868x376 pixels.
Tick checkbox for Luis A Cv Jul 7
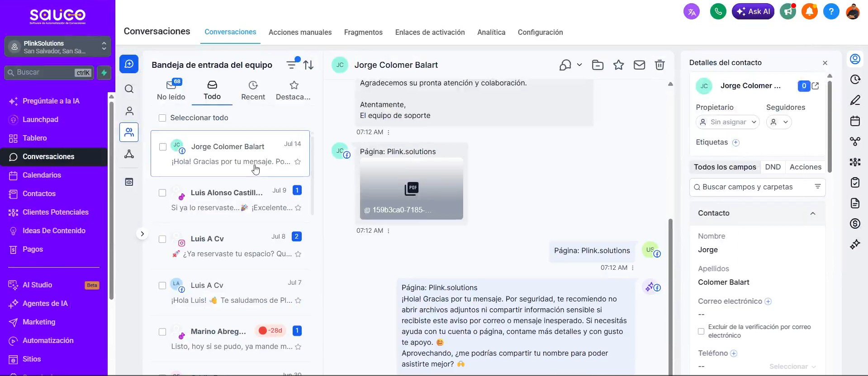pyautogui.click(x=162, y=286)
